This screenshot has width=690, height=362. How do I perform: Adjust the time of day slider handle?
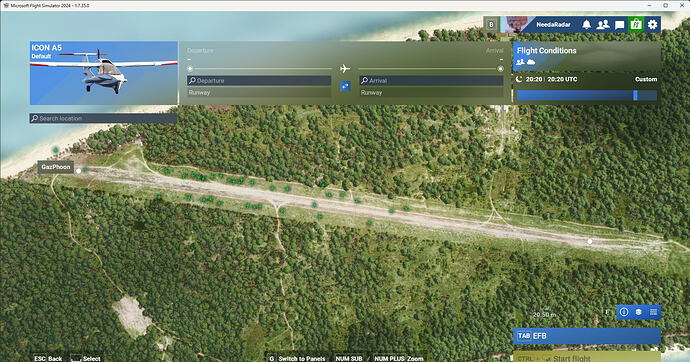click(635, 95)
